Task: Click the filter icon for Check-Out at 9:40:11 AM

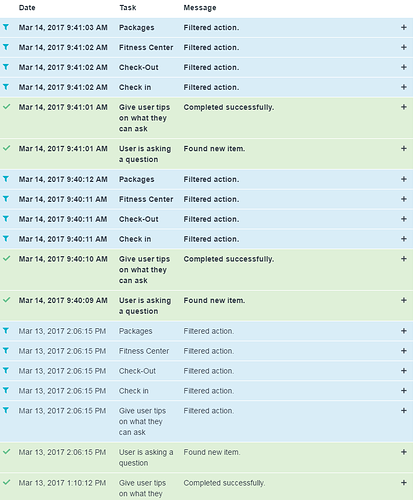Action: 6,219
